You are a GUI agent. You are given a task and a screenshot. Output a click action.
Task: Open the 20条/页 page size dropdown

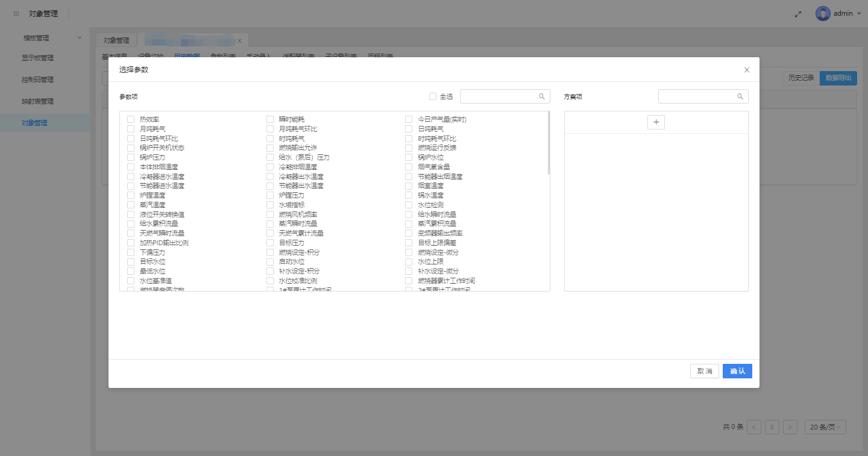click(825, 427)
